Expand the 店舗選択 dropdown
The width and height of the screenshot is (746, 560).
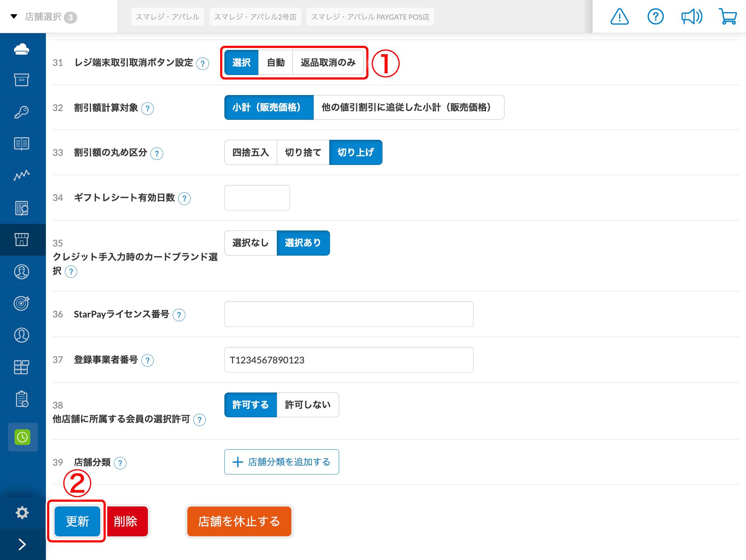pyautogui.click(x=44, y=17)
